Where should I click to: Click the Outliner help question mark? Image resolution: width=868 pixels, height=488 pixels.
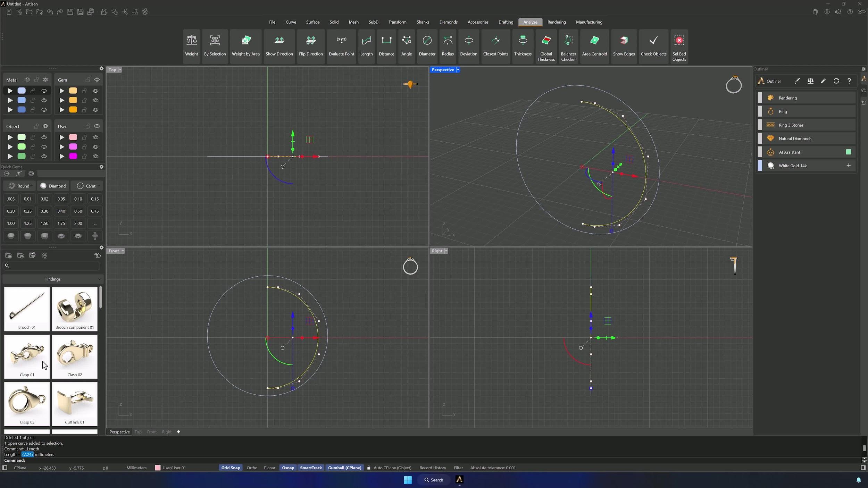[x=849, y=81]
